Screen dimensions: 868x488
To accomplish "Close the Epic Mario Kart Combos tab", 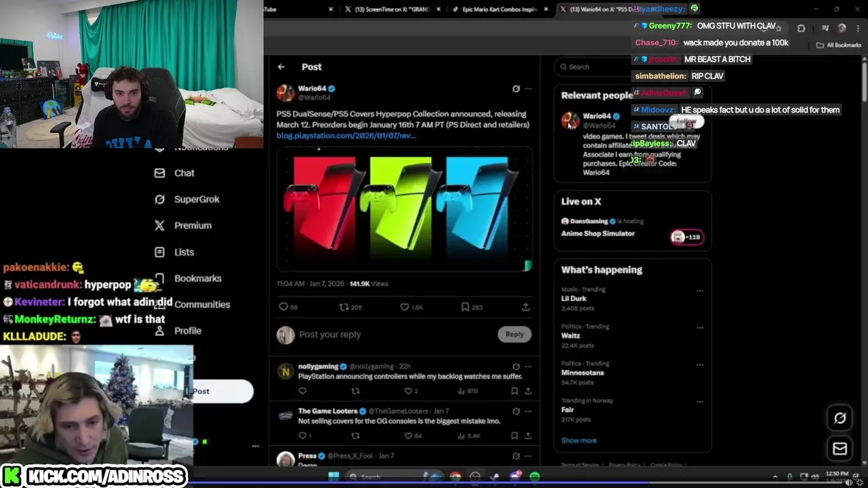I will click(x=546, y=9).
